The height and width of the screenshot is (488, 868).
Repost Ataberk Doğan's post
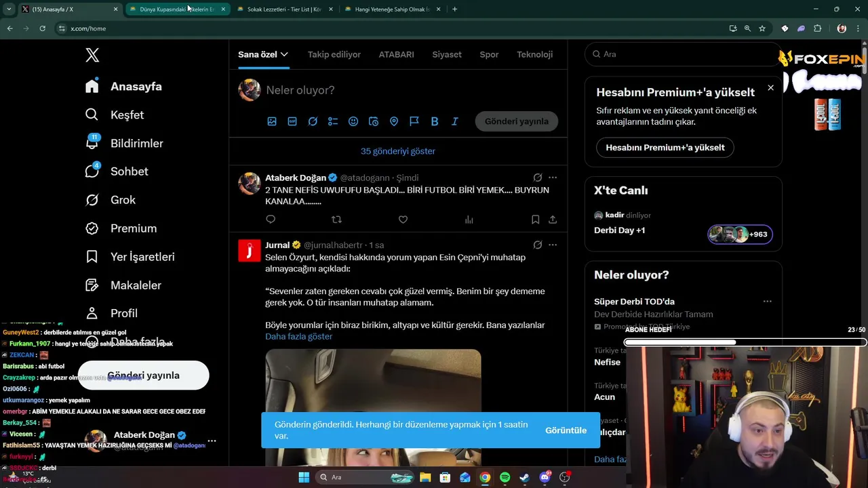pos(336,220)
